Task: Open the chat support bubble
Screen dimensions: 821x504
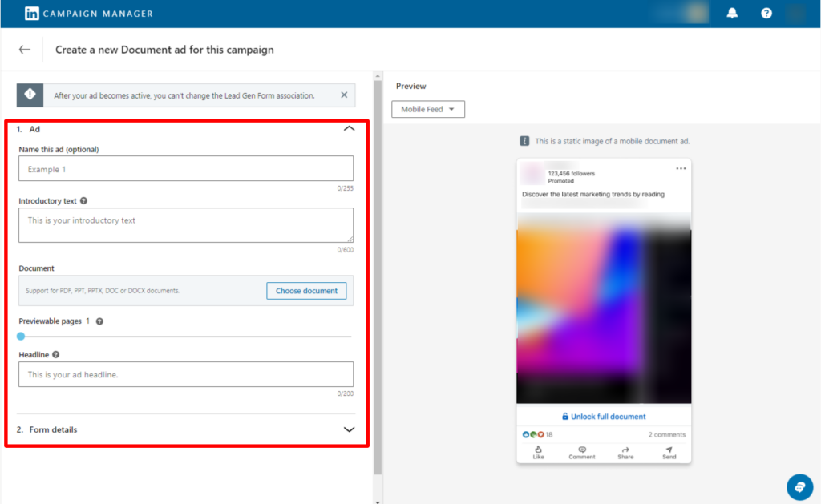Action: tap(799, 486)
